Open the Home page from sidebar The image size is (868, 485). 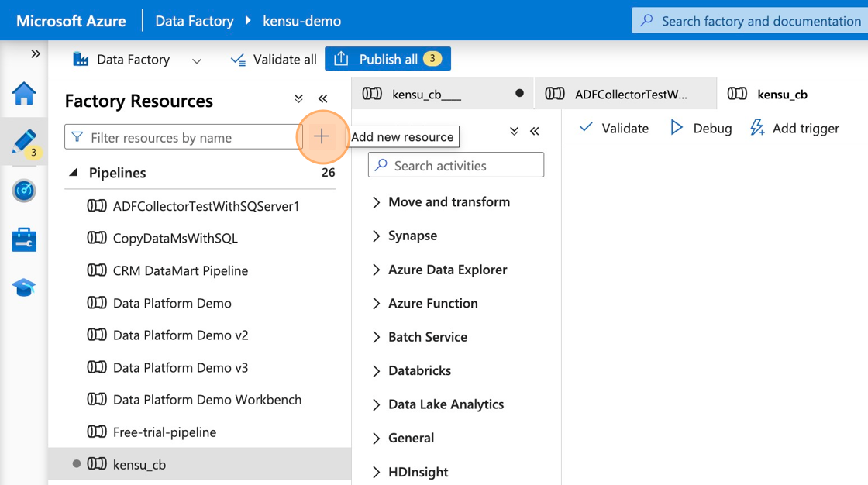24,93
